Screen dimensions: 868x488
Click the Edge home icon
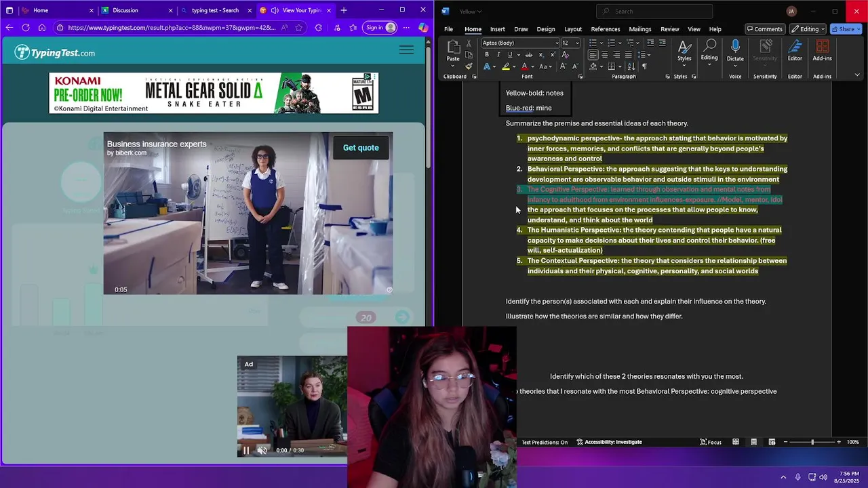42,28
